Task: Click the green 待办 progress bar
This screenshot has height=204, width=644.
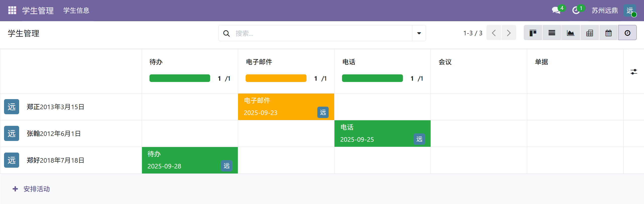Action: [x=180, y=78]
